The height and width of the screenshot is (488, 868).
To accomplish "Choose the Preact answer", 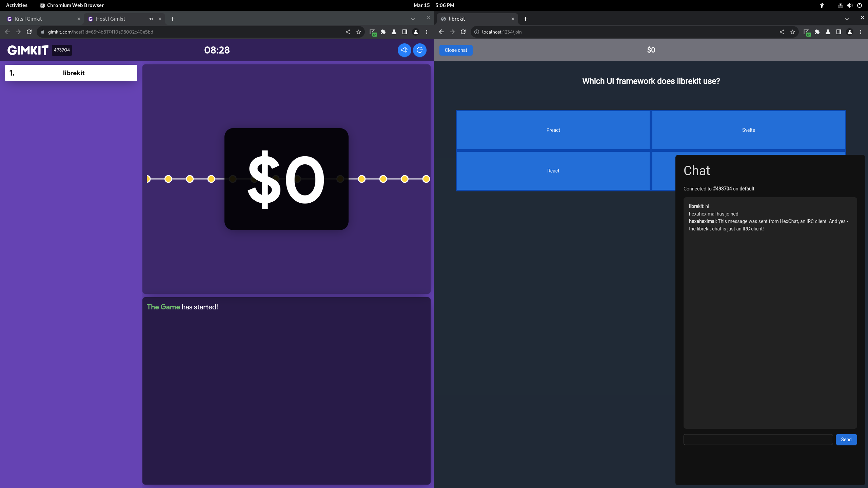I will tap(553, 130).
